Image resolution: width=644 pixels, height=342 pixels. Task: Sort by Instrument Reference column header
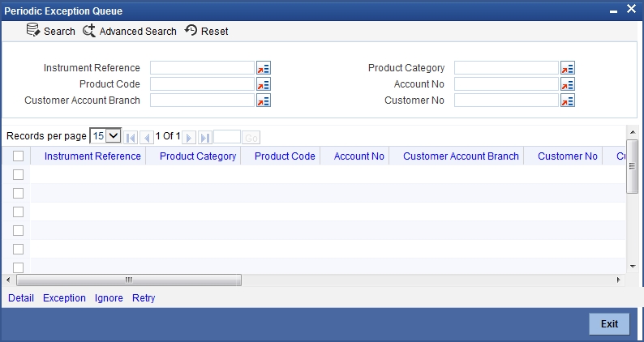point(92,156)
